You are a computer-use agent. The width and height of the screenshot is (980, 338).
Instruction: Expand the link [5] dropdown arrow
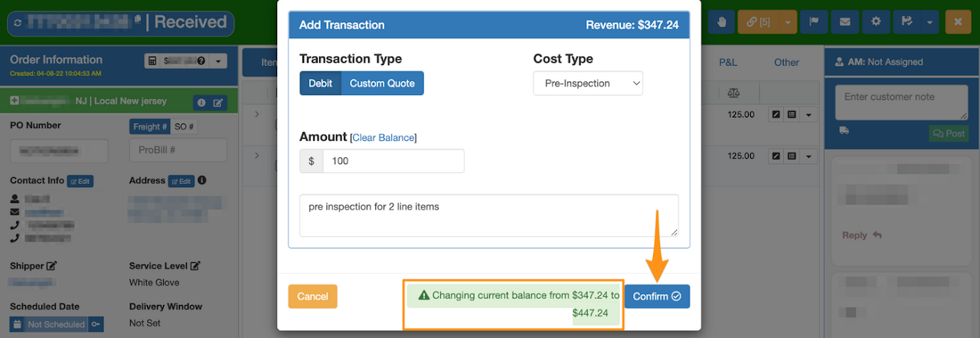coord(789,21)
